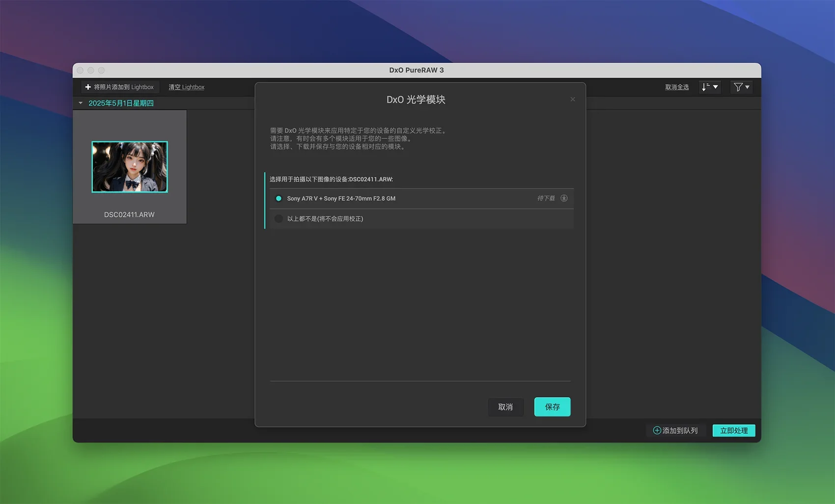Open the filter funnel dropdown

[741, 87]
